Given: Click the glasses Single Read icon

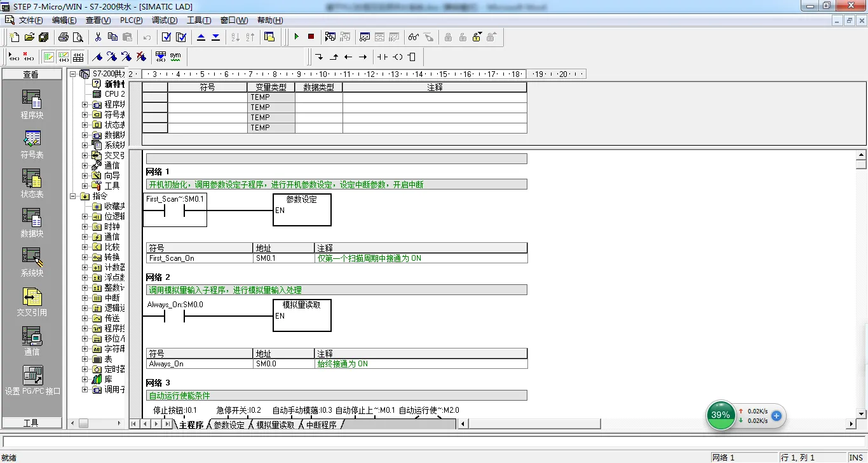Looking at the screenshot, I should [414, 37].
